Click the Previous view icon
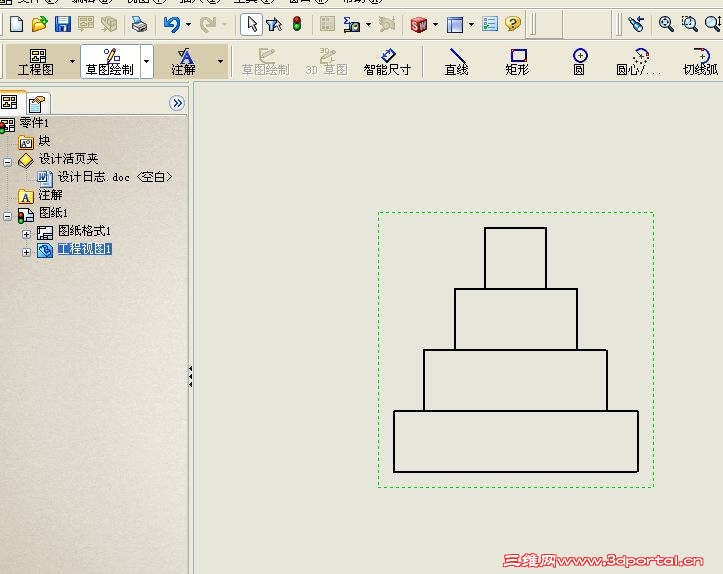 tap(636, 24)
